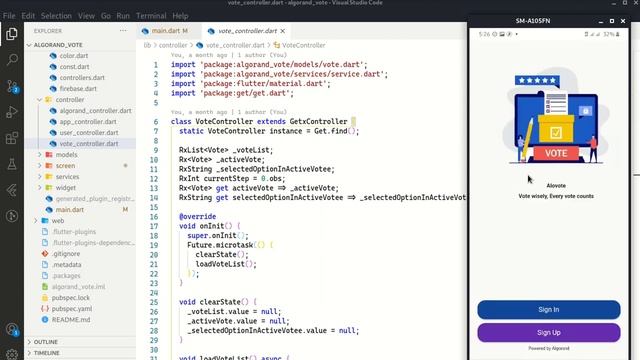Screen dimensions: 640x360
Task: Select the vote_controller.dart editor tab
Action: [x=246, y=31]
